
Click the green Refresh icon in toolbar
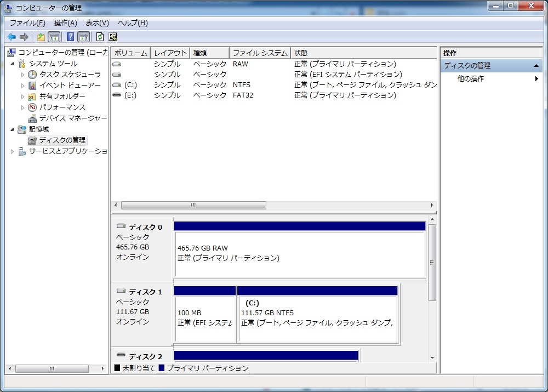pos(100,37)
